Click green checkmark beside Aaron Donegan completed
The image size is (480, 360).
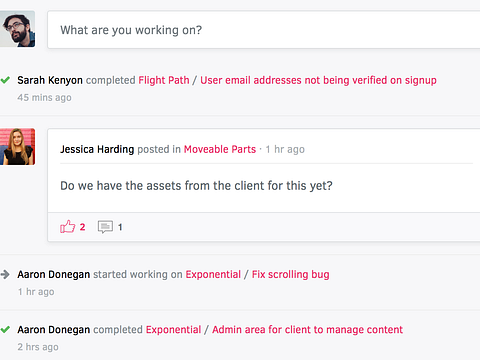(5, 330)
